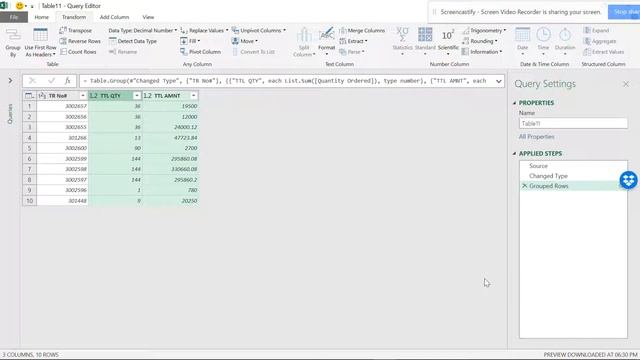Viewport: 640px width, 360px height.
Task: Open the Move dropdown
Action: 244,41
